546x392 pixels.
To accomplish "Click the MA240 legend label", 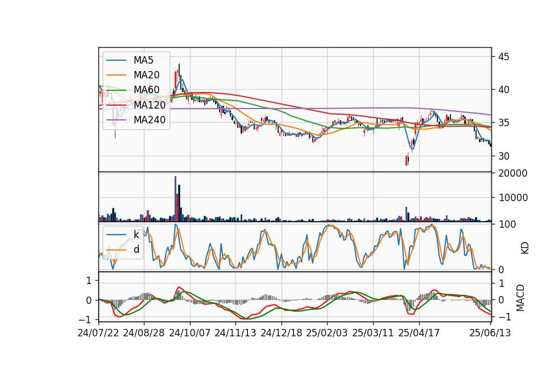I will [x=150, y=120].
